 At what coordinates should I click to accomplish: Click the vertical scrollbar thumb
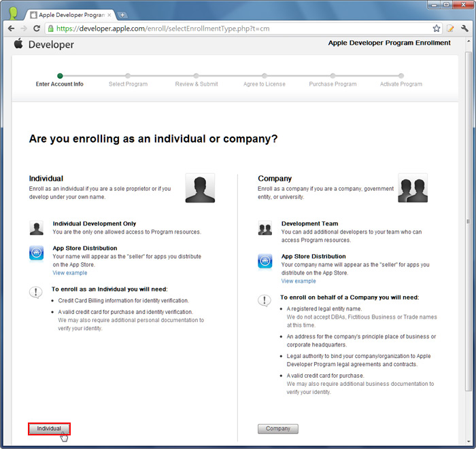(468, 221)
